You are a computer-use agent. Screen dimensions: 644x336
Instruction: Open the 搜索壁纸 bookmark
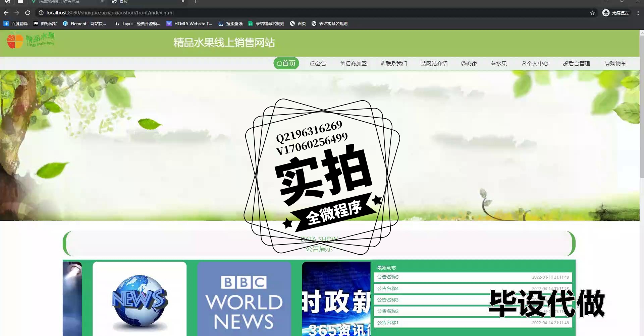point(230,23)
